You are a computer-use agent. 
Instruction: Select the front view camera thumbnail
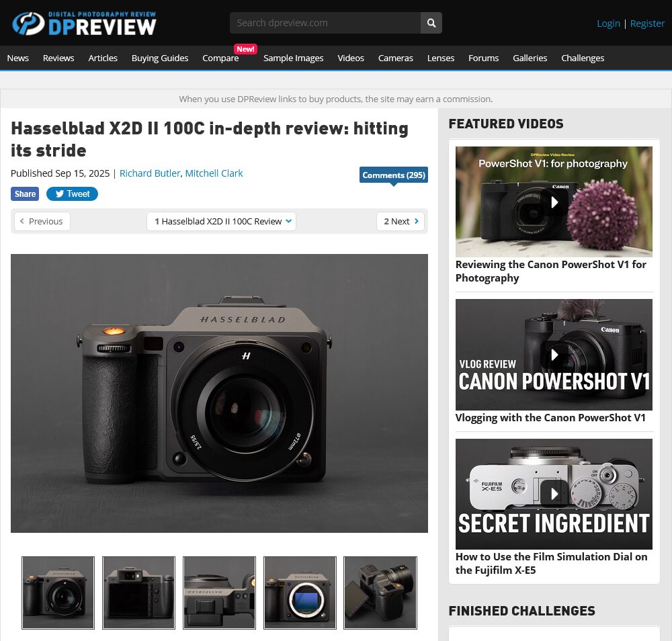click(x=58, y=593)
